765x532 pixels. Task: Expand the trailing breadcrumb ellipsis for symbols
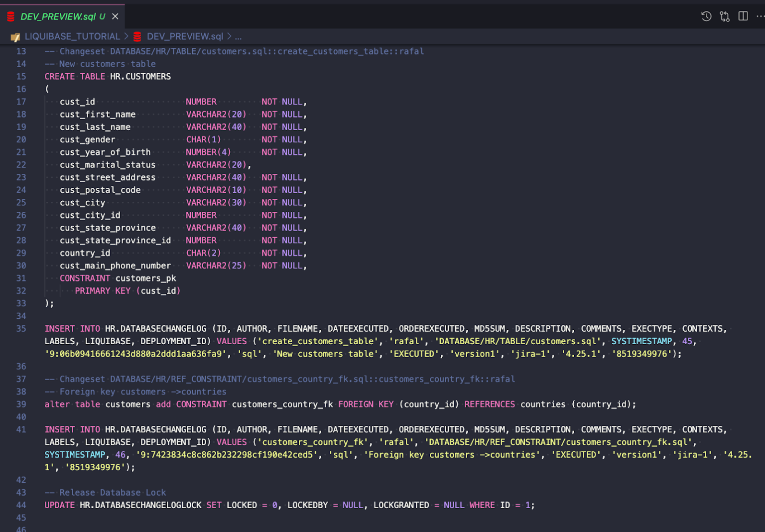pos(238,36)
